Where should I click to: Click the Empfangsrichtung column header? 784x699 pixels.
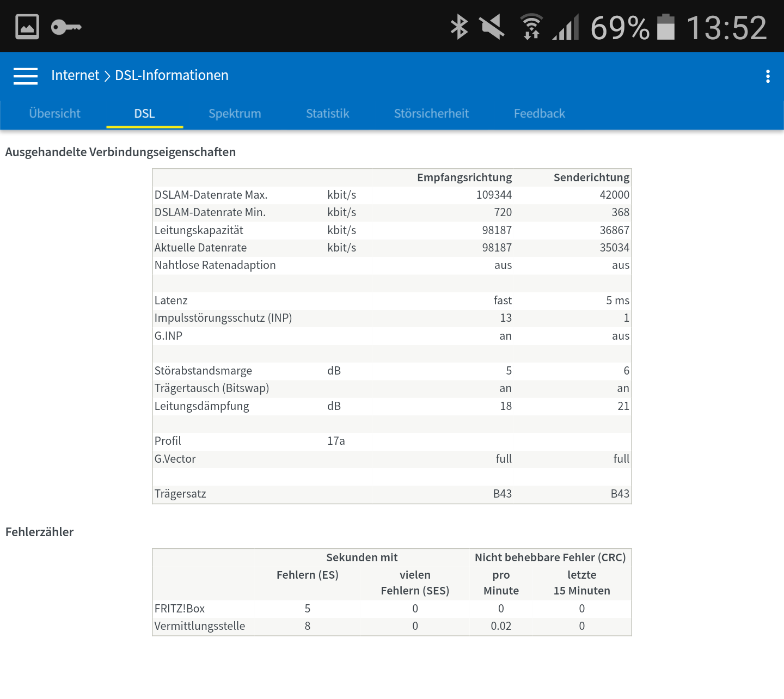(464, 177)
